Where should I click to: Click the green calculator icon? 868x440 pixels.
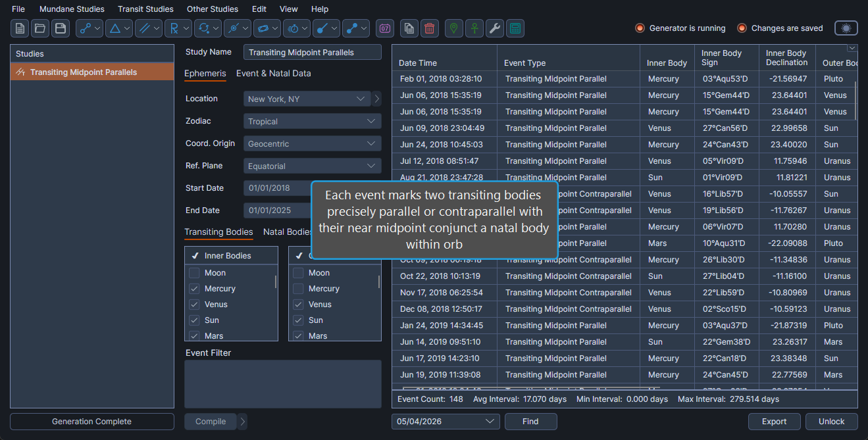tap(515, 28)
